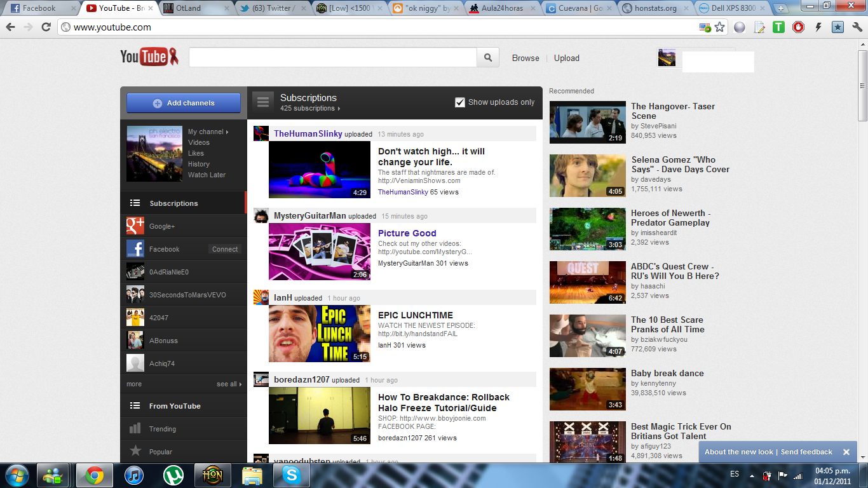This screenshot has height=488, width=868.
Task: Open uTorrent from the taskbar
Action: click(x=173, y=475)
